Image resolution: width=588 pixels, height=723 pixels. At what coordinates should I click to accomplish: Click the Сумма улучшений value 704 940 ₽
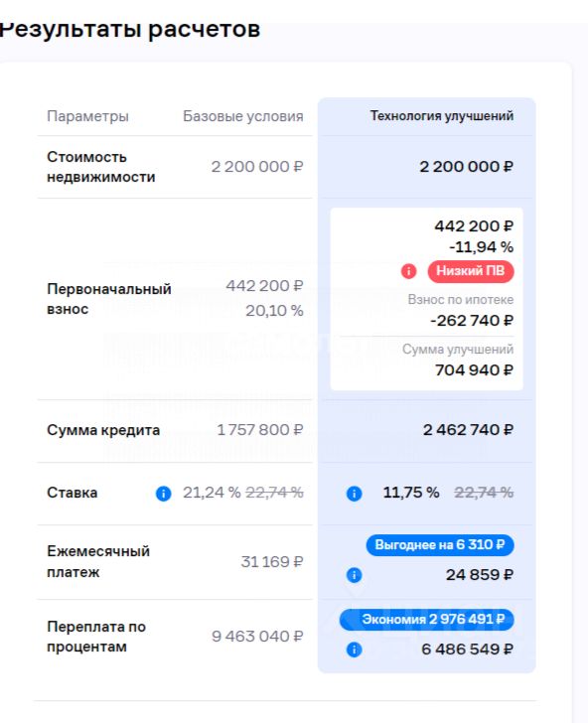point(474,369)
